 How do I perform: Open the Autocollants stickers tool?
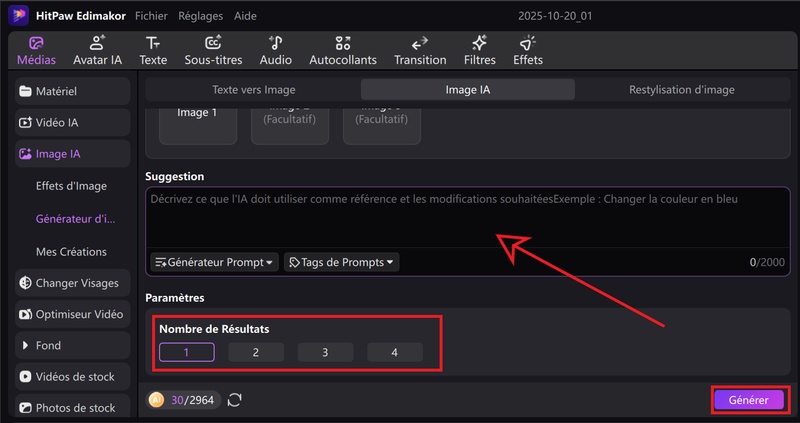coord(343,51)
